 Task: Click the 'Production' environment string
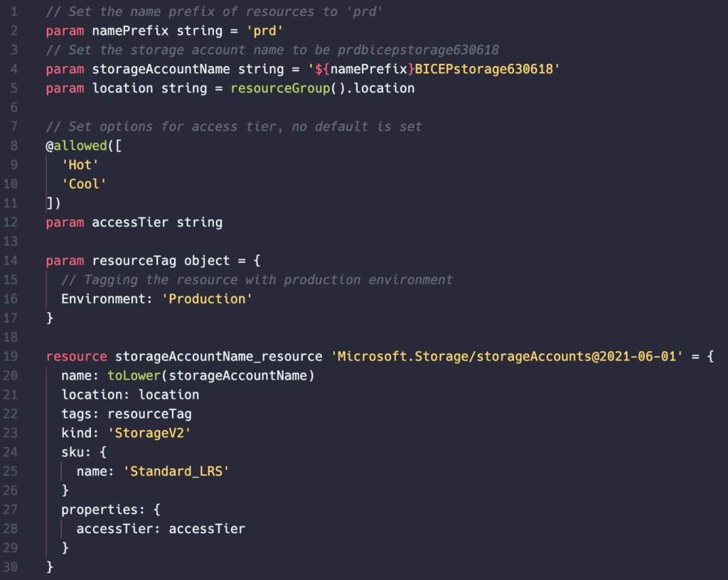pos(207,299)
